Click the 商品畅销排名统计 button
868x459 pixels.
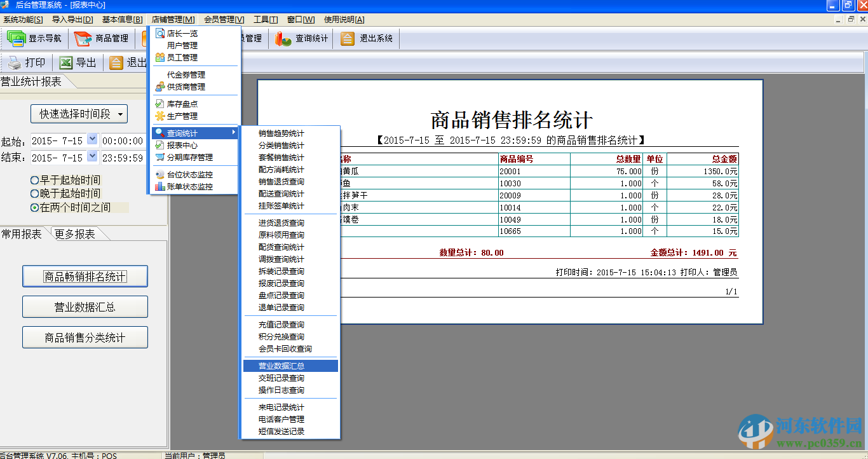[x=85, y=277]
